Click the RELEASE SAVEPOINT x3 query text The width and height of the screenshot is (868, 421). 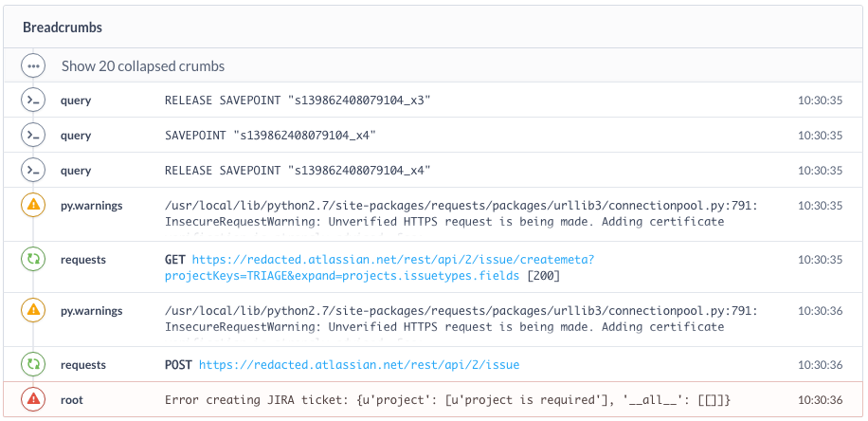point(298,100)
